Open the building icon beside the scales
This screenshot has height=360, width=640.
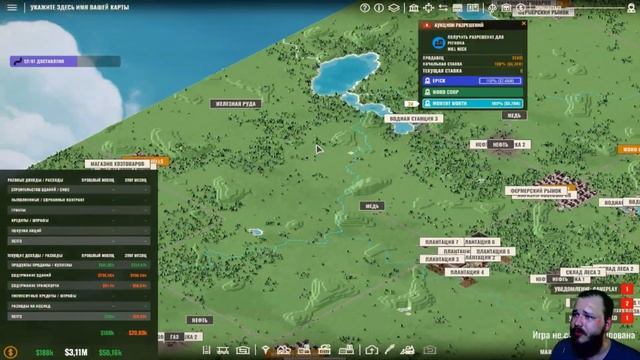(x=506, y=8)
